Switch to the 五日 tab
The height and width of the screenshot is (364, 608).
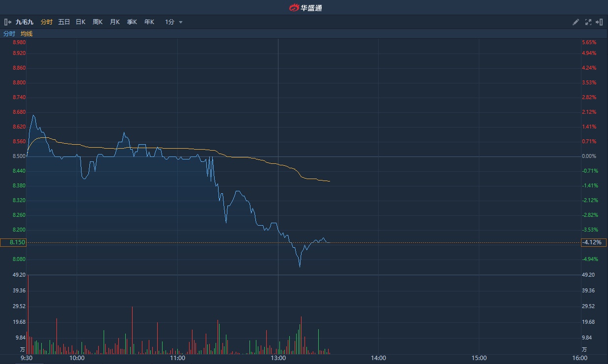64,22
